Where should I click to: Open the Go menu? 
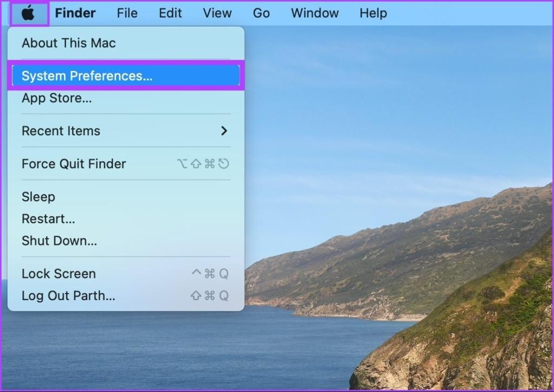click(x=261, y=13)
